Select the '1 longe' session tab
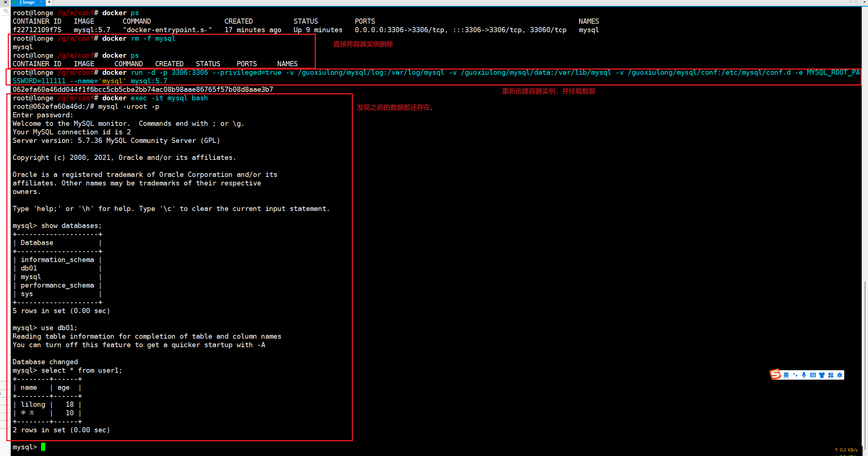Viewport: 868px width, 456px height. coord(27,2)
